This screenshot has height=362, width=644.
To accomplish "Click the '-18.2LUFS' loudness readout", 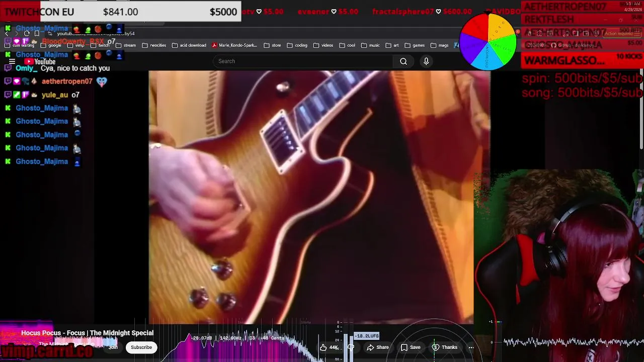I will point(367,336).
